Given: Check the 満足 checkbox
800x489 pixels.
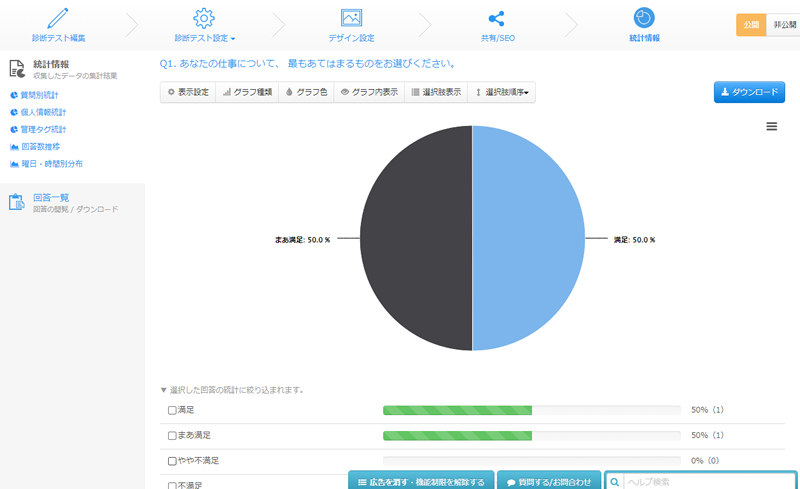Looking at the screenshot, I should coord(172,410).
